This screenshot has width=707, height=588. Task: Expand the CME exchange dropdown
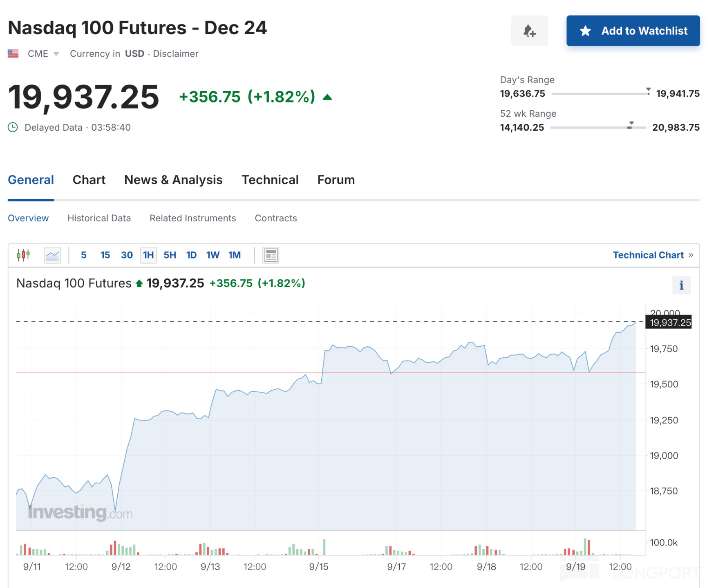pyautogui.click(x=56, y=54)
